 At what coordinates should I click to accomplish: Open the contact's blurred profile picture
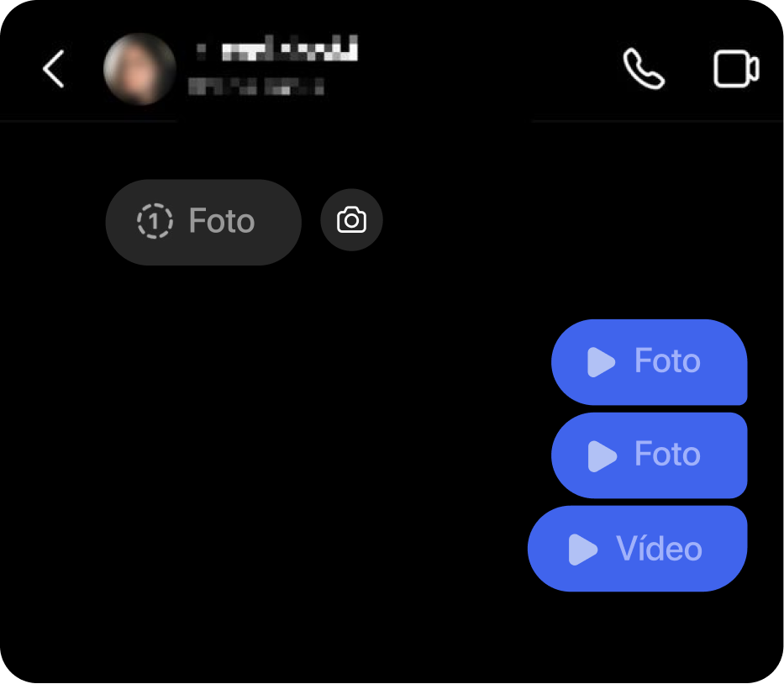coord(139,69)
